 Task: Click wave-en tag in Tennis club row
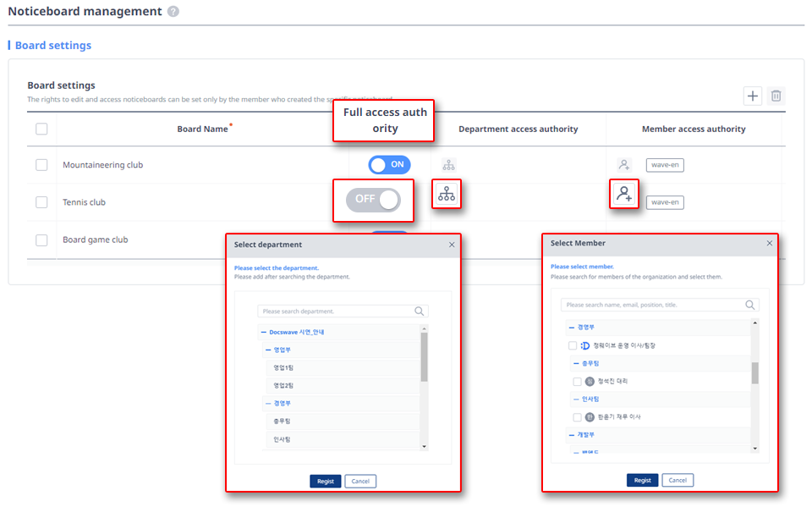pyautogui.click(x=665, y=202)
